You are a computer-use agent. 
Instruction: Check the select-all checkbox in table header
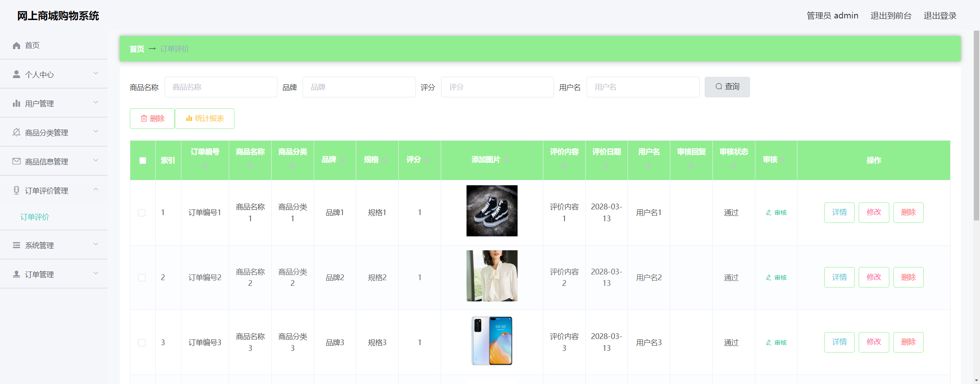click(143, 160)
